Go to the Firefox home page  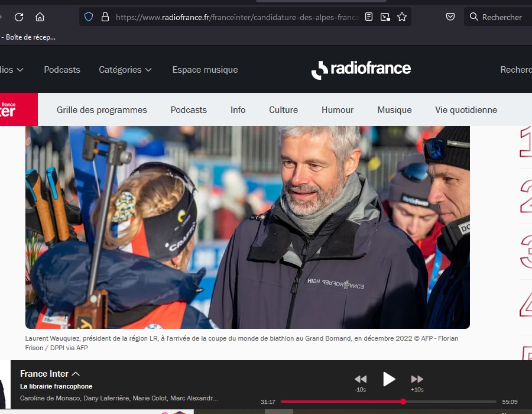[40, 17]
